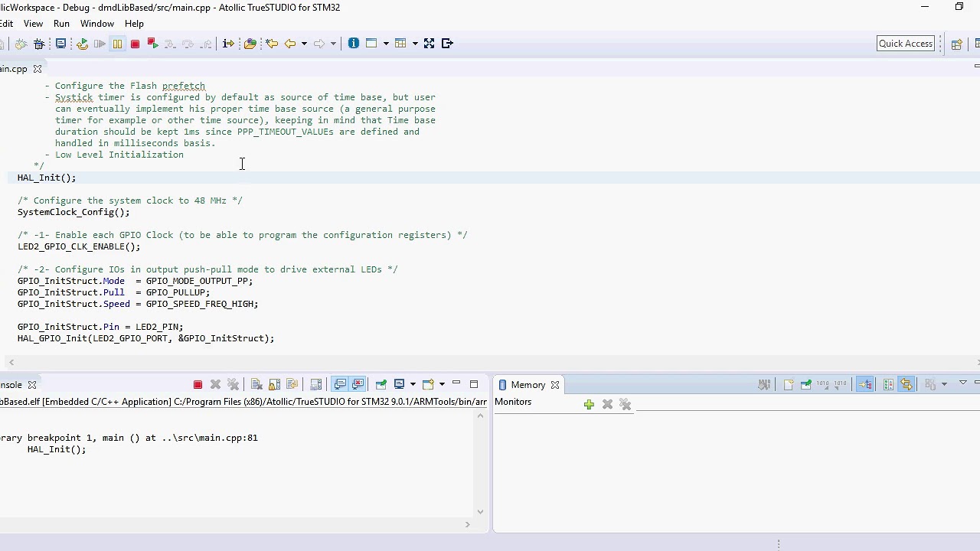Viewport: 980px width, 551px height.
Task: Open the Run menu
Action: point(61,24)
